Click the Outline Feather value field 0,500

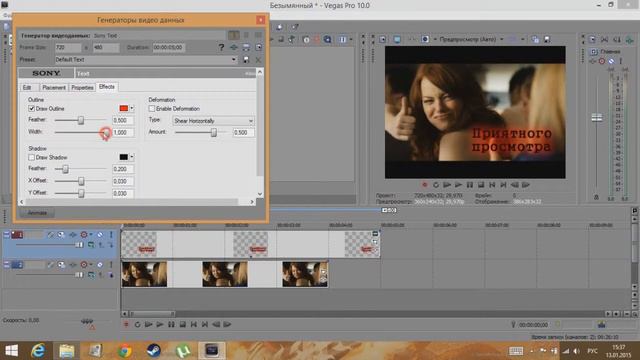coord(123,120)
